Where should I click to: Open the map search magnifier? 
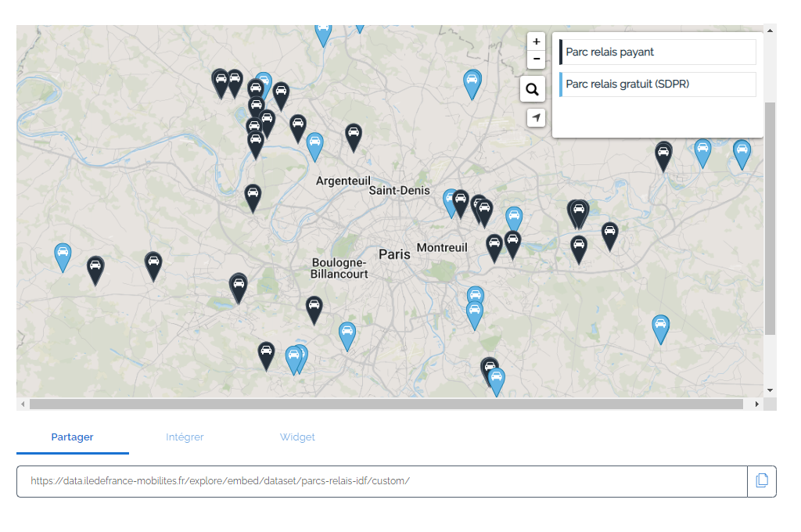(x=532, y=89)
